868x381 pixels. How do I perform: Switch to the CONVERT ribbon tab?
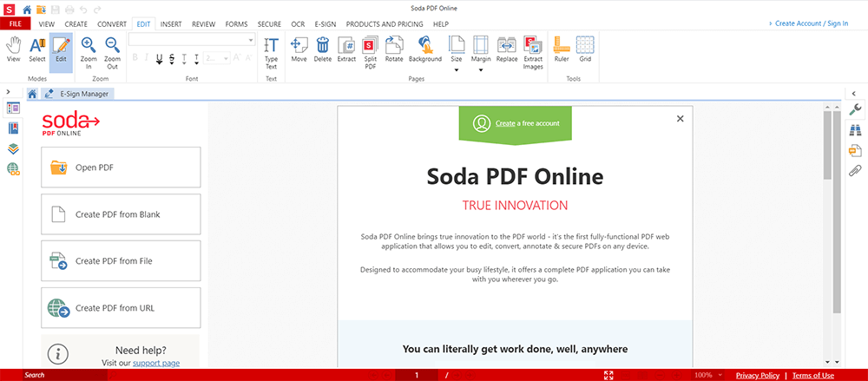point(111,24)
